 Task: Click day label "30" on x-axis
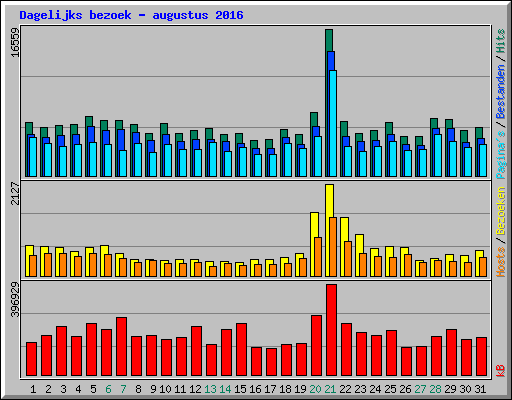465,389
